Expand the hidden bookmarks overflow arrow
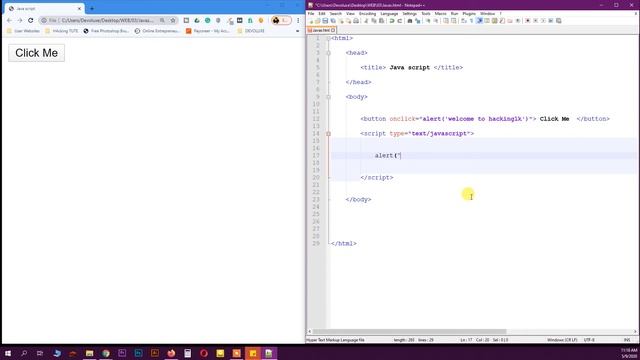This screenshot has width=640, height=360. point(297,31)
